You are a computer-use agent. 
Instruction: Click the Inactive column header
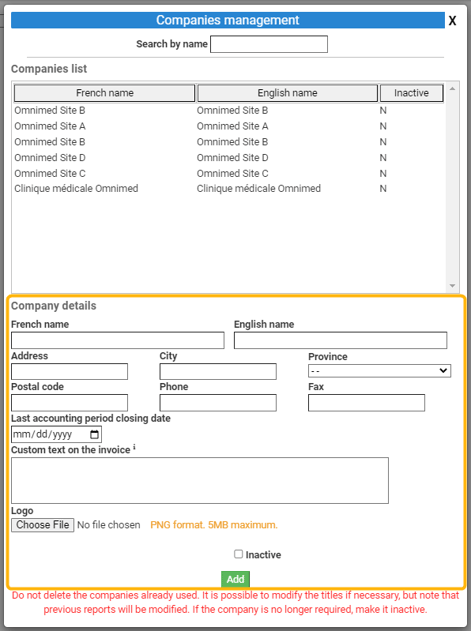(411, 93)
